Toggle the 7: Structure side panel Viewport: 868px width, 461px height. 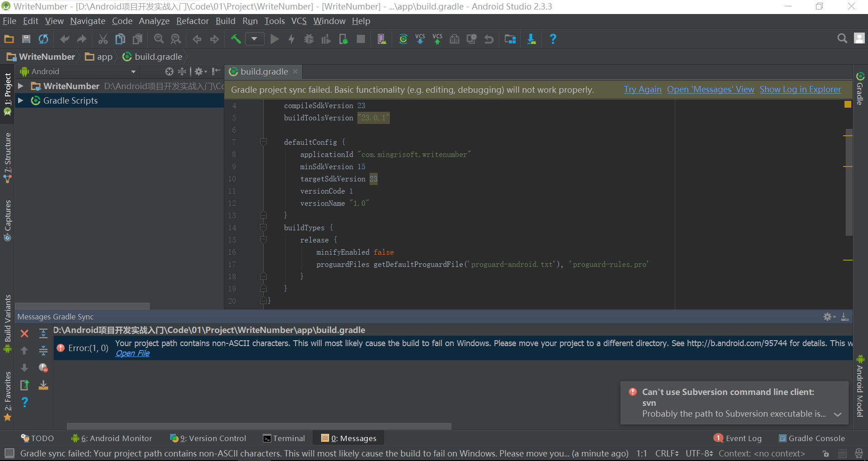(x=7, y=157)
